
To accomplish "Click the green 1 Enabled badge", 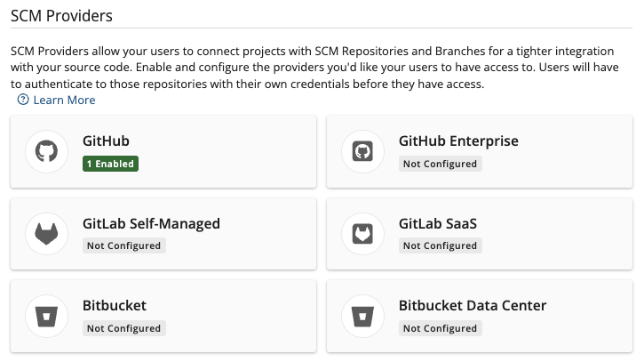I will coord(110,164).
